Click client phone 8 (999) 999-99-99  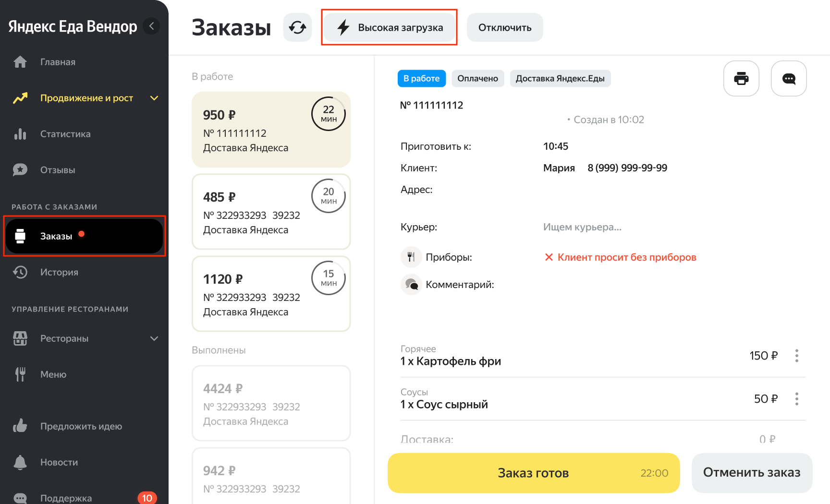pyautogui.click(x=627, y=168)
